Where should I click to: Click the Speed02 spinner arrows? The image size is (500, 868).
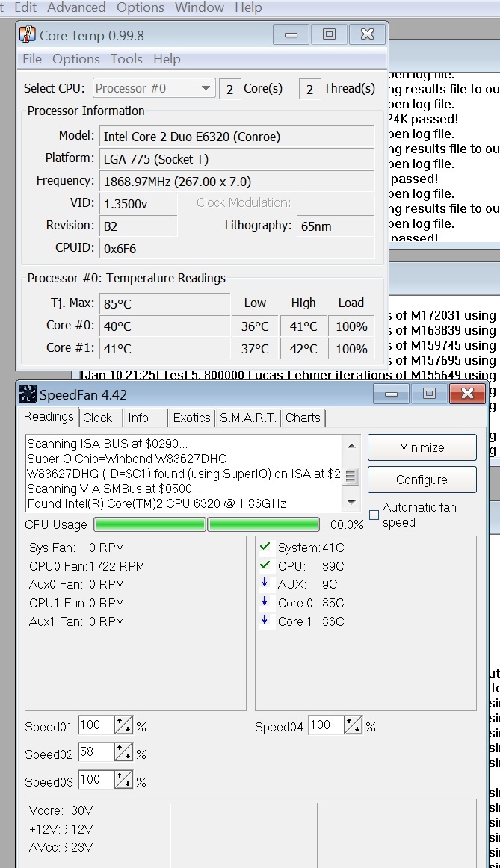tap(123, 751)
